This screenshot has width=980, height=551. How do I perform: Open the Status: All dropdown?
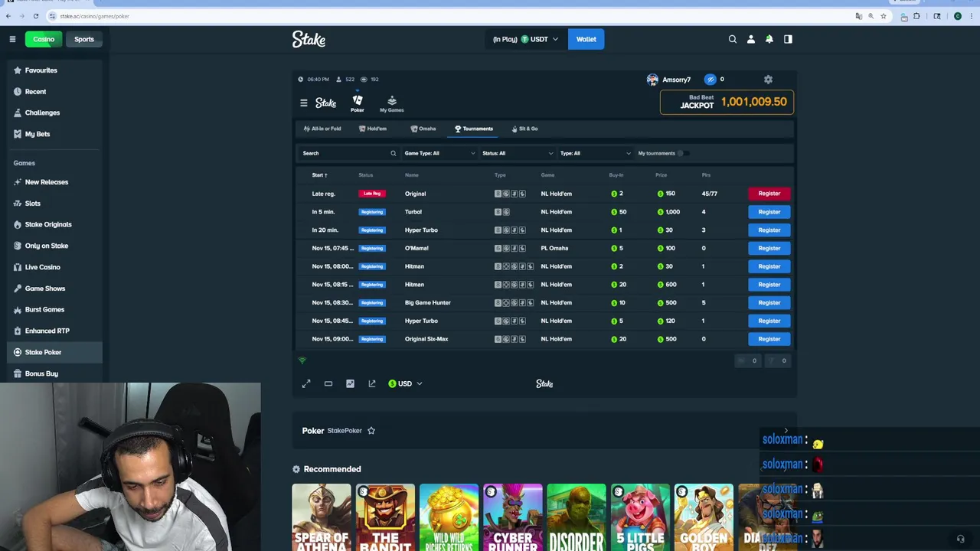(517, 153)
